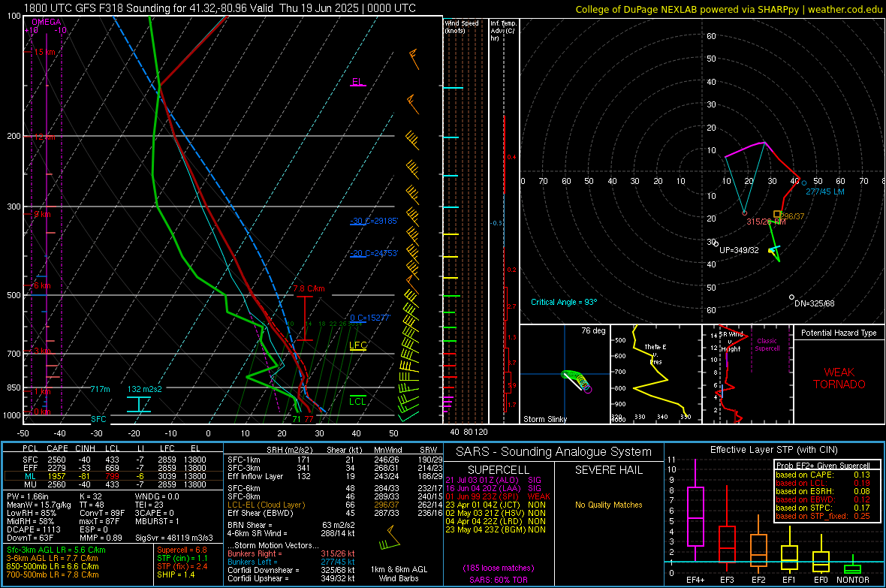Click the Bunkers right-mover circle marker on hodograph
This screenshot has width=886, height=588.
pyautogui.click(x=744, y=213)
